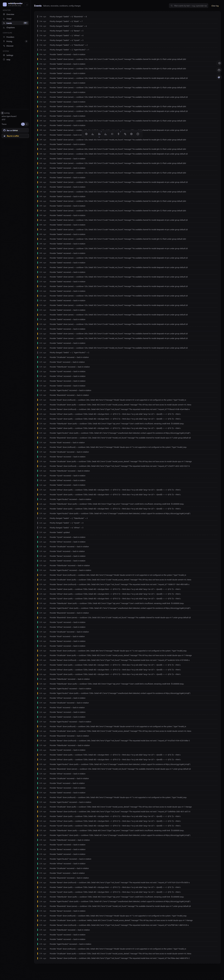Switch to light theme with the sun button
Screen dimensions: 224x980
click(x=27, y=124)
